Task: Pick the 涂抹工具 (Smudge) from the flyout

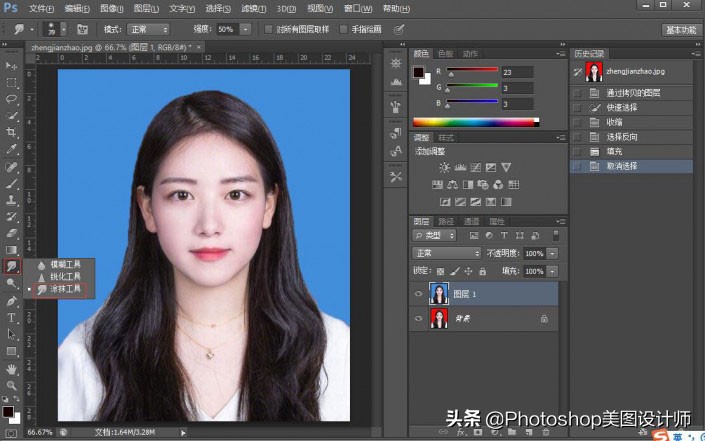Action: 66,289
